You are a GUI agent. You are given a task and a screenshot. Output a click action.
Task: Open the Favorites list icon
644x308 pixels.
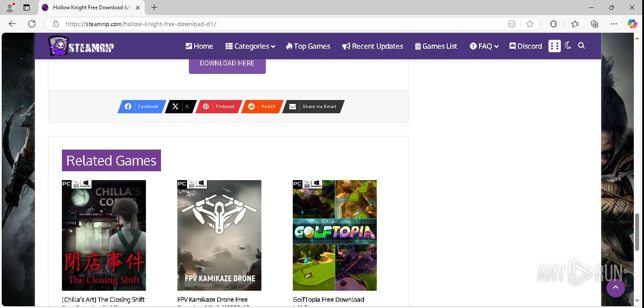pos(575,24)
